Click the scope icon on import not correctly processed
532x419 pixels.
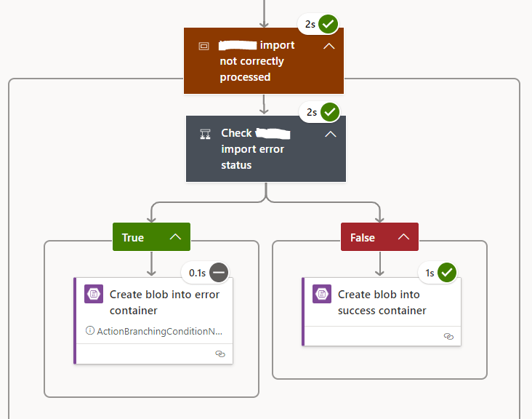tap(204, 46)
